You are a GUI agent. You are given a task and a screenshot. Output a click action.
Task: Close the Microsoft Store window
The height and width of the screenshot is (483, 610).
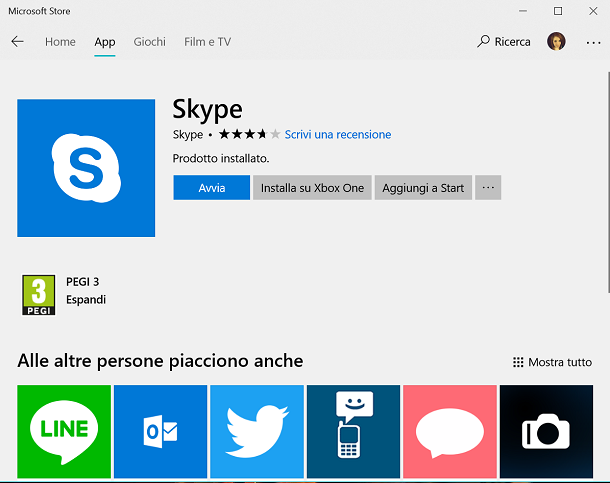(x=593, y=11)
